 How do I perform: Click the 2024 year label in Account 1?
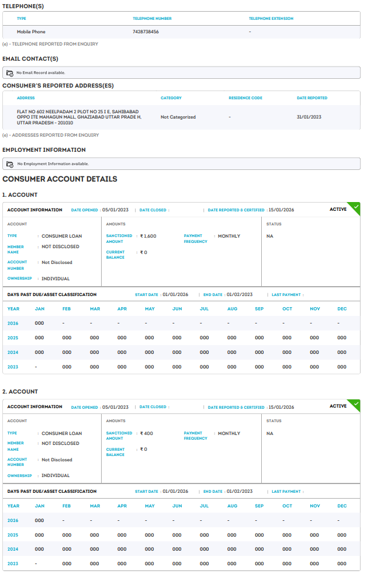tap(13, 352)
